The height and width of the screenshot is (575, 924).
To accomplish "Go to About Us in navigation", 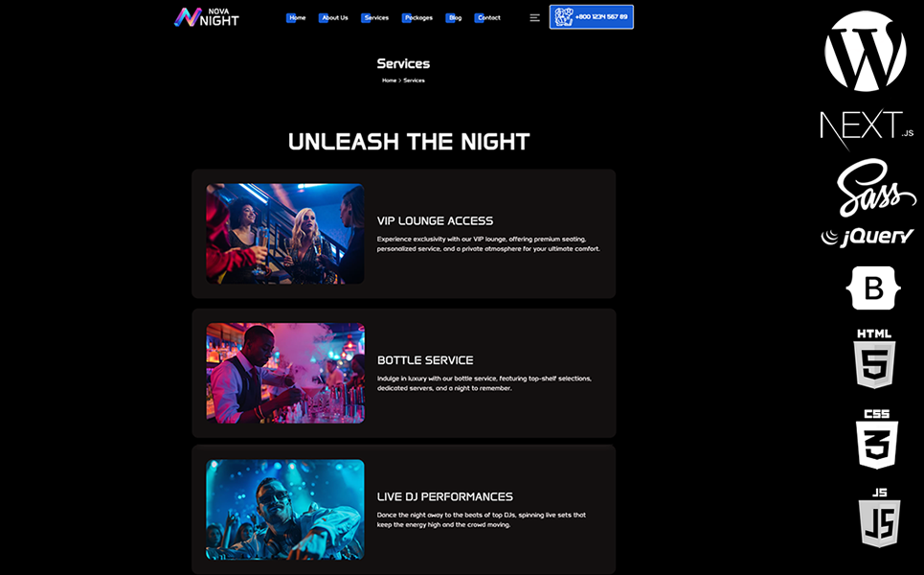I will click(x=333, y=17).
